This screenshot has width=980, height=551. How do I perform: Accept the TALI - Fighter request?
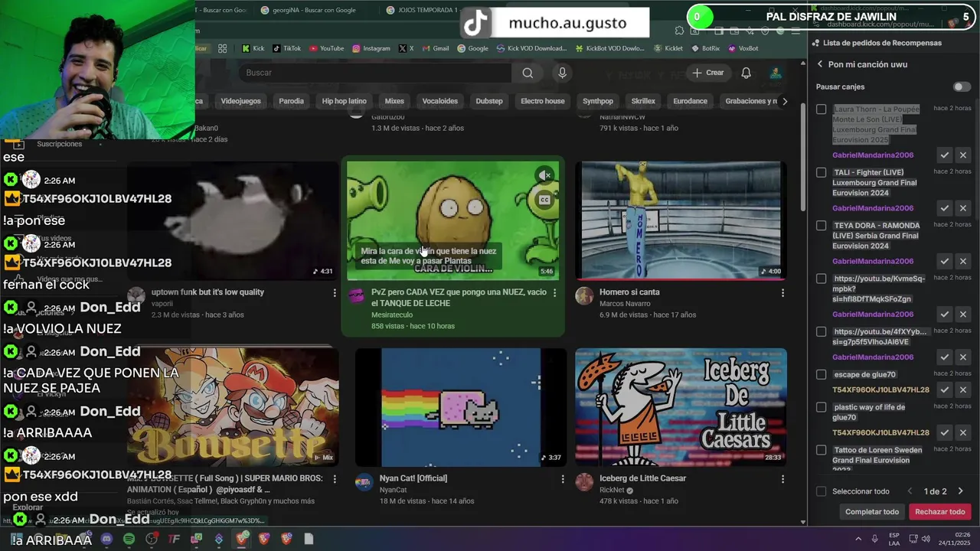pyautogui.click(x=945, y=208)
